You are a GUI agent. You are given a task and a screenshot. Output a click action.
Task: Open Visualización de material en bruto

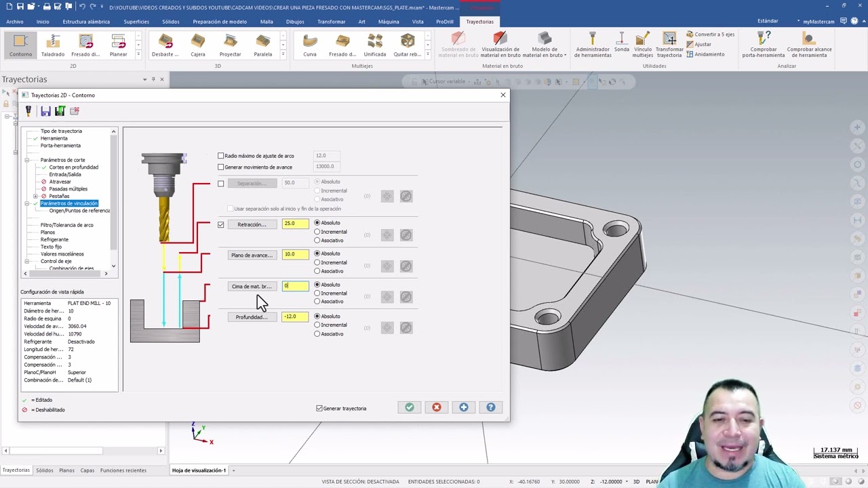coord(500,45)
